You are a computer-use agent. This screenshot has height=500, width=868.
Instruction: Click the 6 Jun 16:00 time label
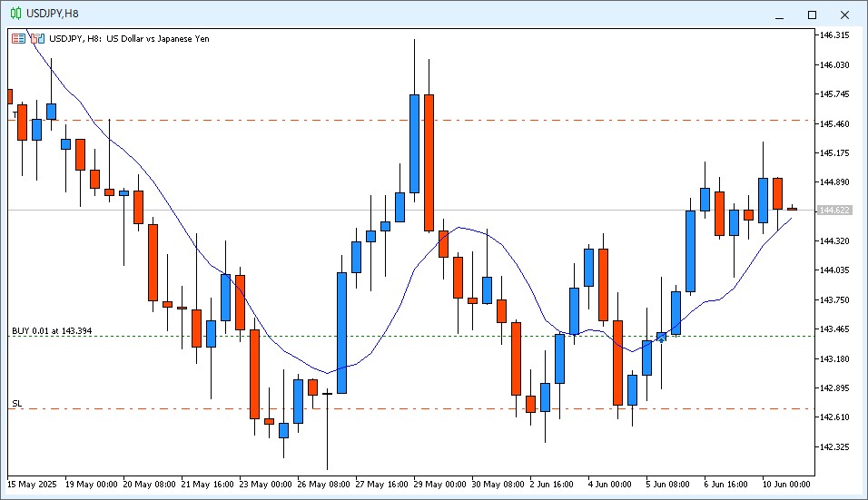point(726,485)
